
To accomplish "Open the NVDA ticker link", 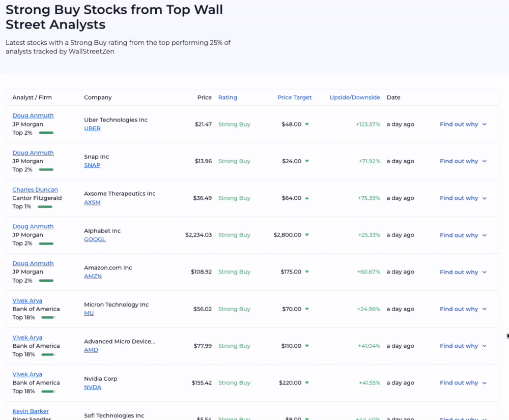I will pyautogui.click(x=93, y=387).
